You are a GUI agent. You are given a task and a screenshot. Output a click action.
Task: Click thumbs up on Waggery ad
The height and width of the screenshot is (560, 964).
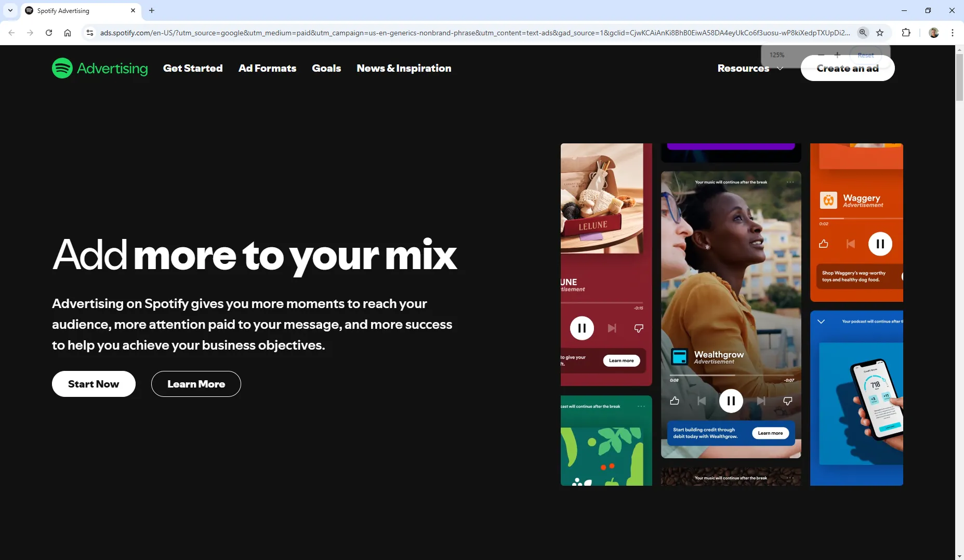click(824, 244)
